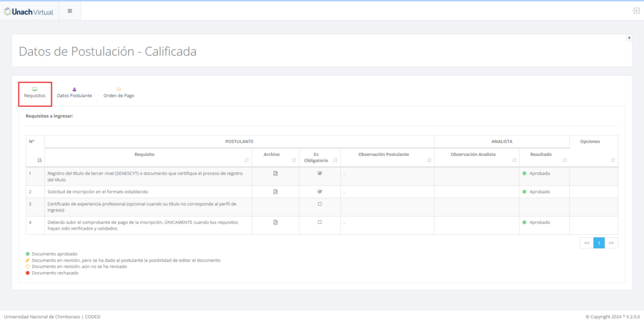Screen dimensions: 644x321
Task: Click the logout icon at top right
Action: tap(636, 11)
